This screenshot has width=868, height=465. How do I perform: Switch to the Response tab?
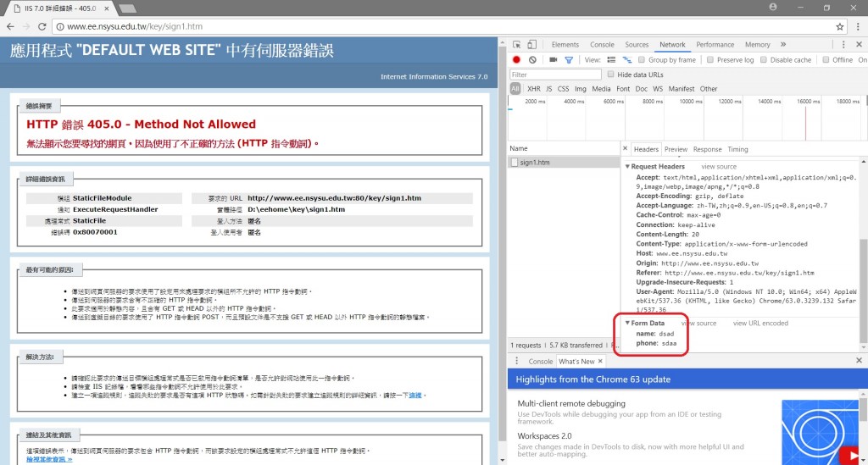coord(708,149)
